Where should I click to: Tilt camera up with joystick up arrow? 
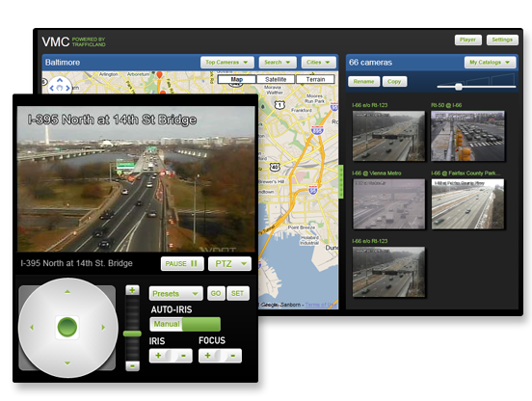(67, 291)
